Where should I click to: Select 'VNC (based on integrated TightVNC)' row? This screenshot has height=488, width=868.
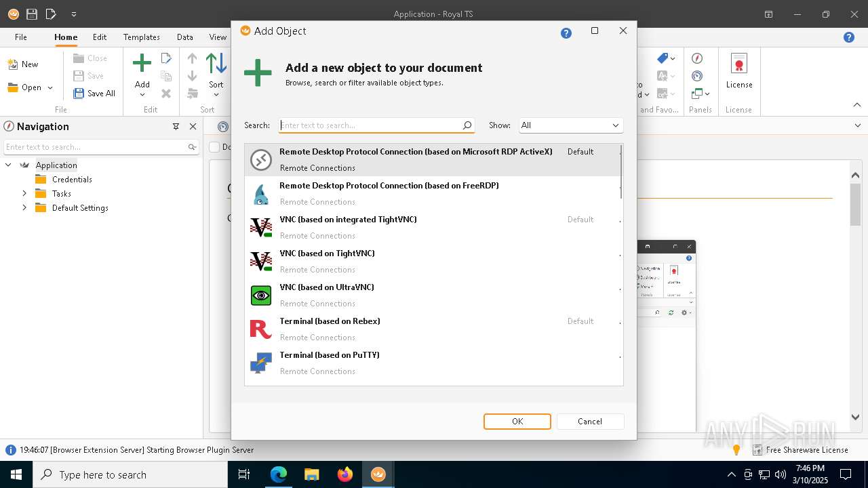tap(433, 228)
